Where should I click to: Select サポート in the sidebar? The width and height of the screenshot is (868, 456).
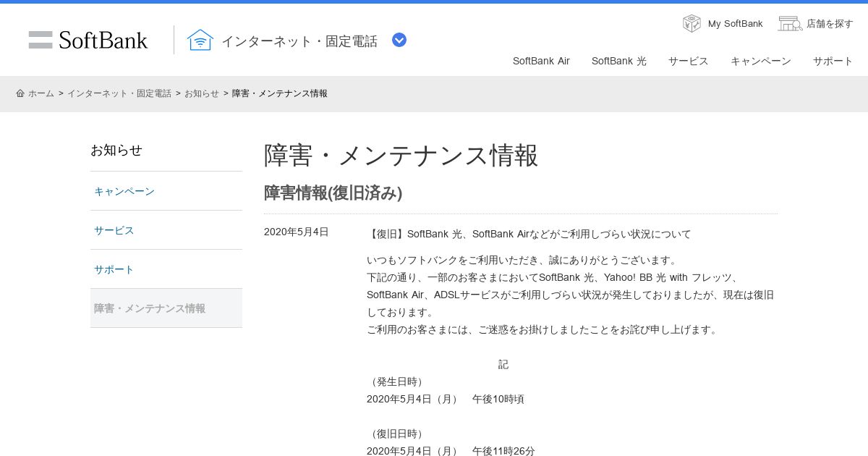tap(166, 269)
